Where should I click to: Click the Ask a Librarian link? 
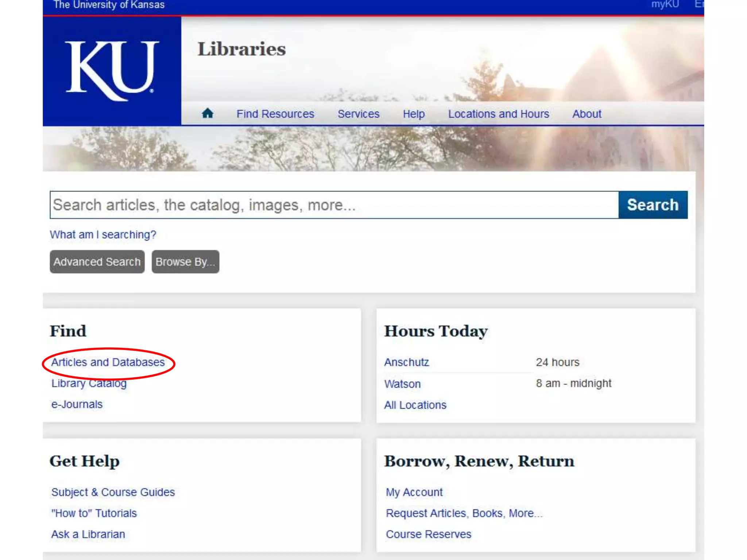[88, 534]
